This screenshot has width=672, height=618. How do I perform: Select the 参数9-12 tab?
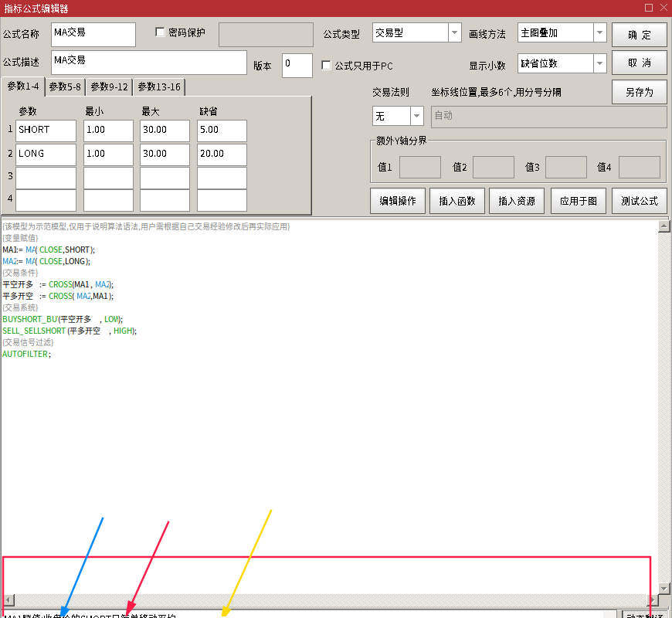(109, 87)
